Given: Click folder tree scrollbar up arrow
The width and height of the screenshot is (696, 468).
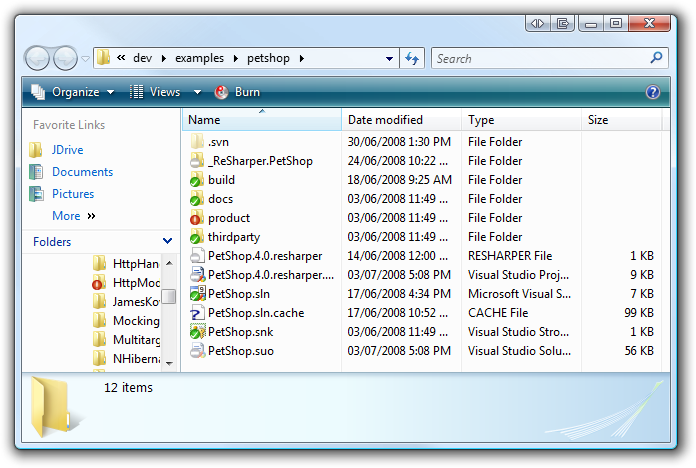Looking at the screenshot, I should click(169, 263).
